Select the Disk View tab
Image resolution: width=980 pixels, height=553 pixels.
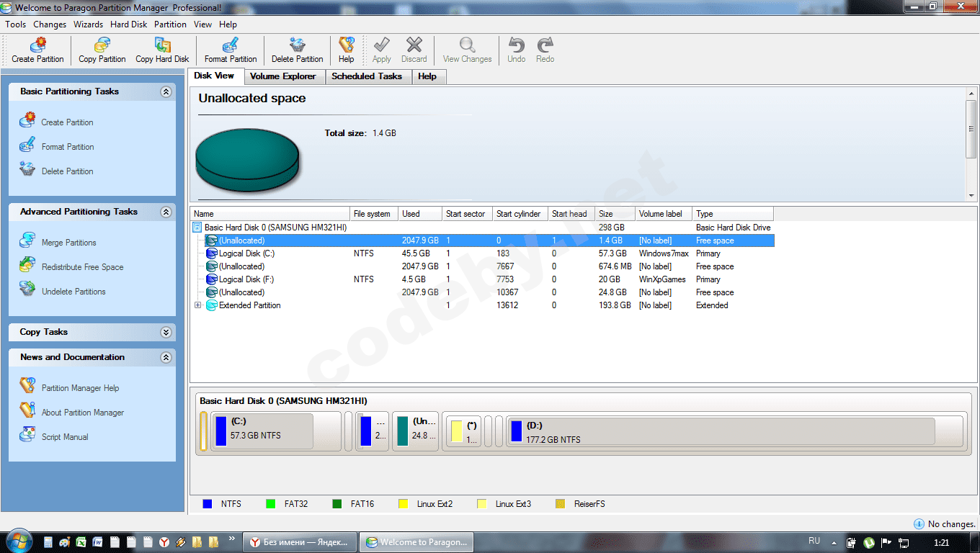pos(215,76)
